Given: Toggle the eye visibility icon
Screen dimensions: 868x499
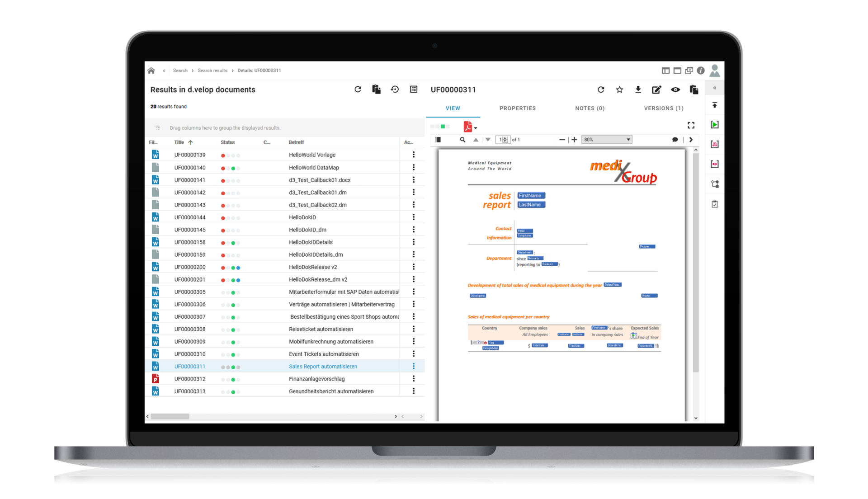Looking at the screenshot, I should [675, 89].
